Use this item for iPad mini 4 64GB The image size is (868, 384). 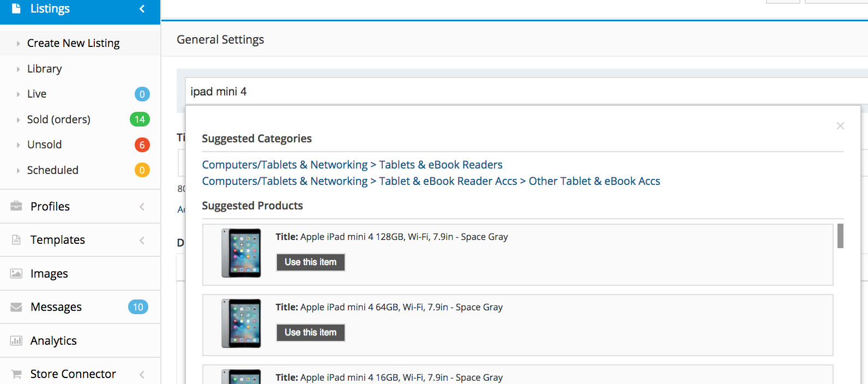[311, 333]
